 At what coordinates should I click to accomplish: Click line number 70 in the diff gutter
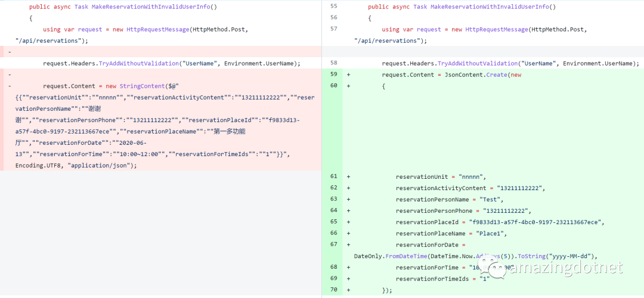pos(333,290)
